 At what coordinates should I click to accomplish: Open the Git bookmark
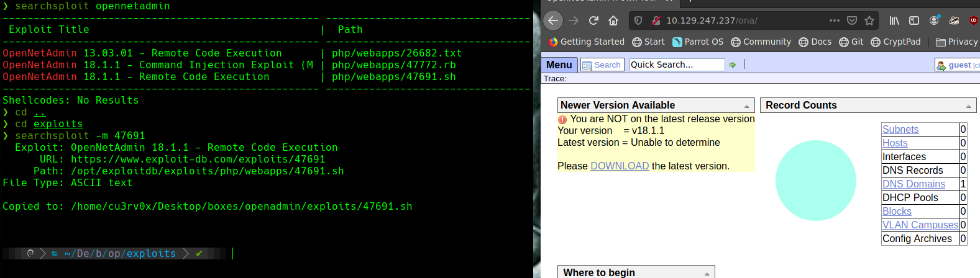pyautogui.click(x=851, y=42)
